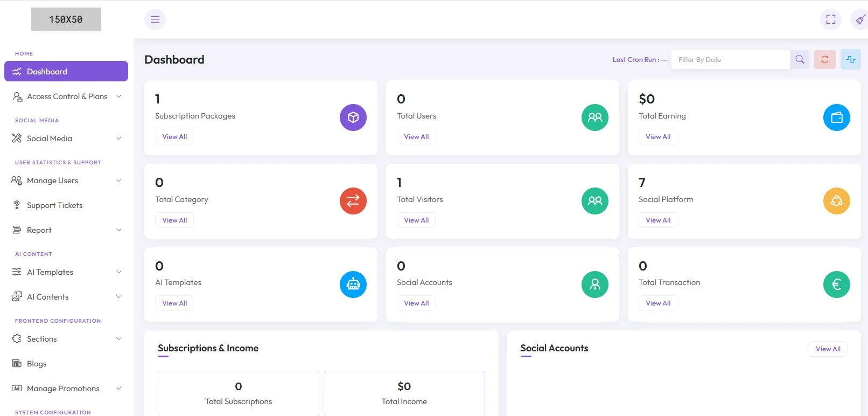Click the blue activity pulse icon button
The image size is (868, 416).
850,60
